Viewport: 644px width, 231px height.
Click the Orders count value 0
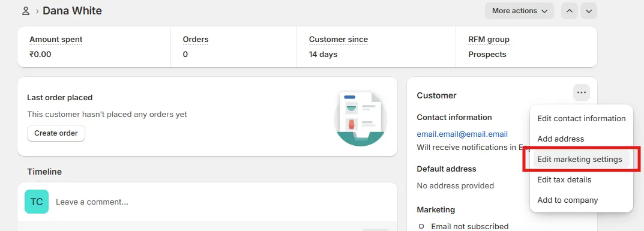(x=185, y=55)
